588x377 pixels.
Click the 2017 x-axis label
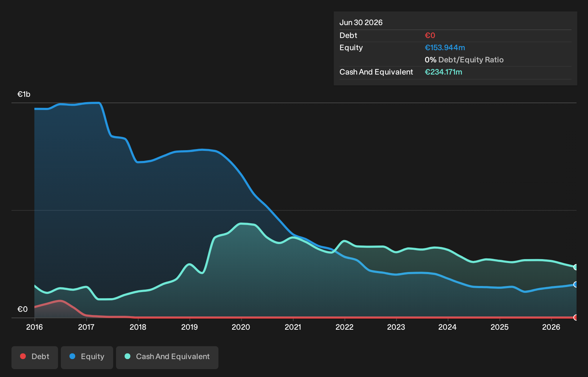coord(86,327)
